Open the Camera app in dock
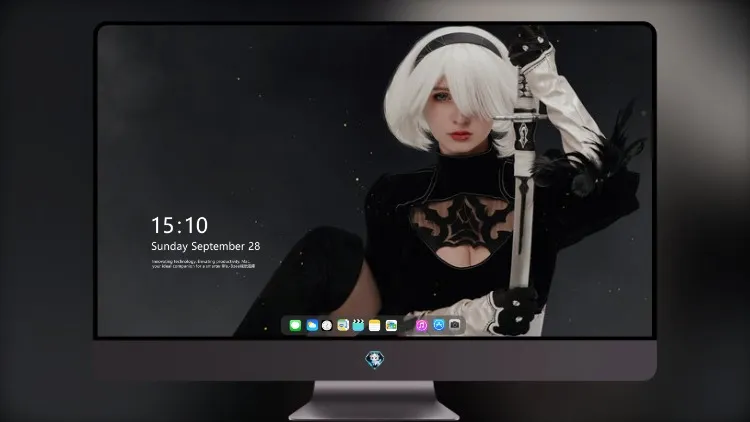 coord(455,325)
